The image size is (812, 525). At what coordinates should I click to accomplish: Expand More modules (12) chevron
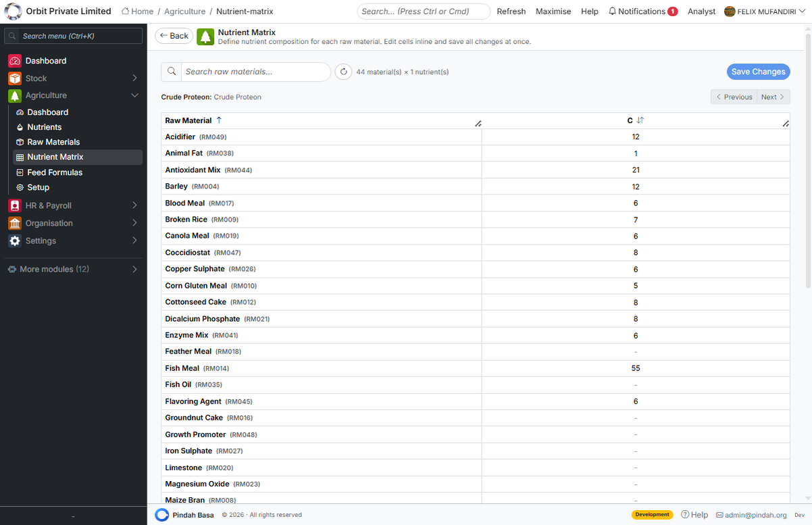pyautogui.click(x=134, y=269)
